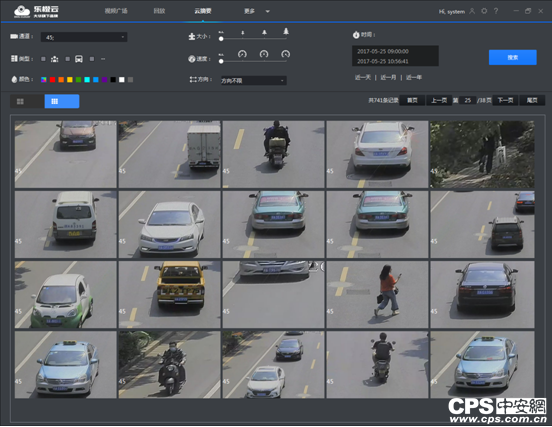Pick the red color swatch
552x427 pixels.
tap(52, 80)
